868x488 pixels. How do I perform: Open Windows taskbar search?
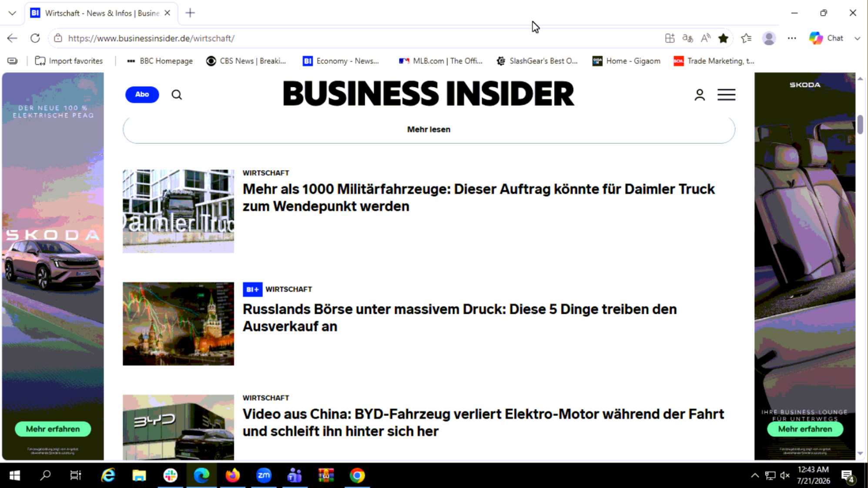coord(45,475)
